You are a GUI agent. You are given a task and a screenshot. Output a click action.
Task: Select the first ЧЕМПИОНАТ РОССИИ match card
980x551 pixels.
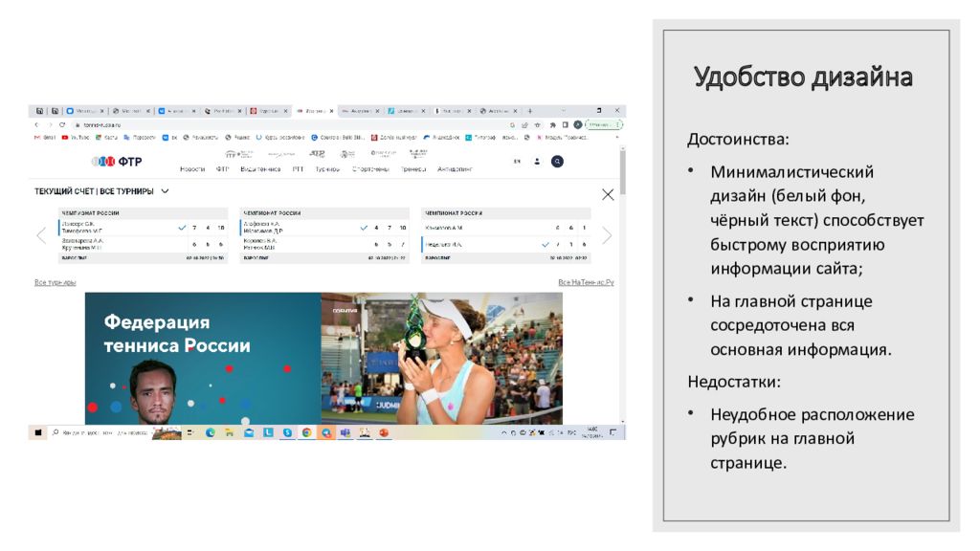pos(144,235)
